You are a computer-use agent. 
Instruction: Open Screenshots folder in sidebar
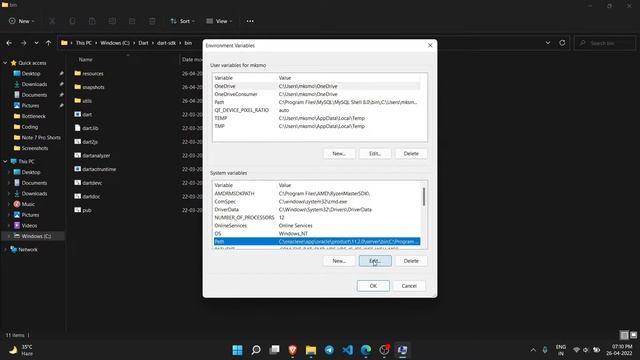[35, 148]
